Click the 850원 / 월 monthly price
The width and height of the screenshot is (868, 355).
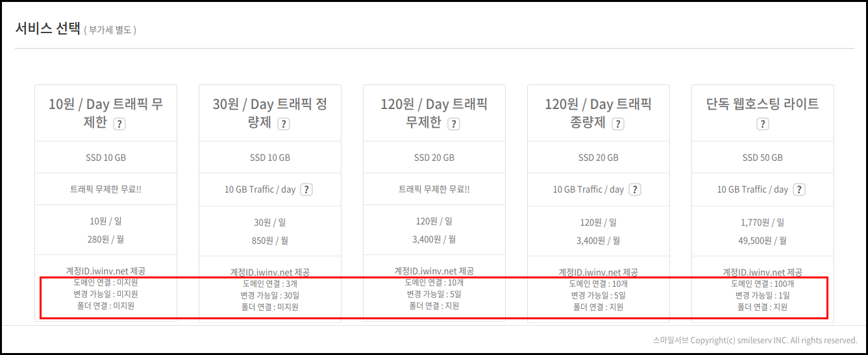(270, 241)
